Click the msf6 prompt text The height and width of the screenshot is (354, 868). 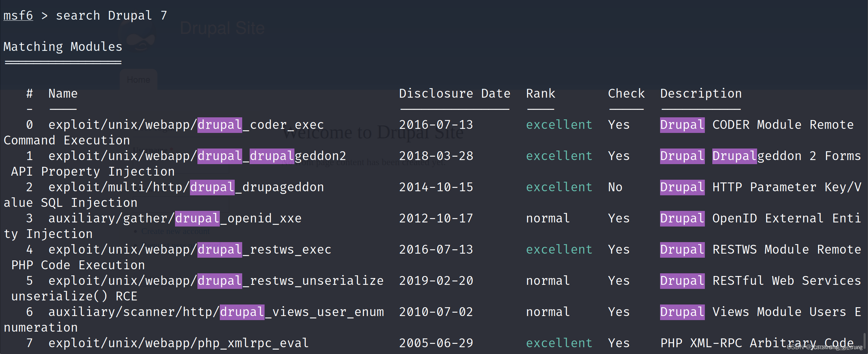18,16
